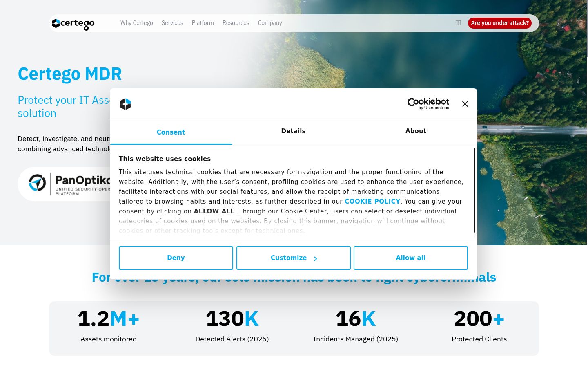Select the Consent tab
588x368 pixels.
(x=171, y=132)
